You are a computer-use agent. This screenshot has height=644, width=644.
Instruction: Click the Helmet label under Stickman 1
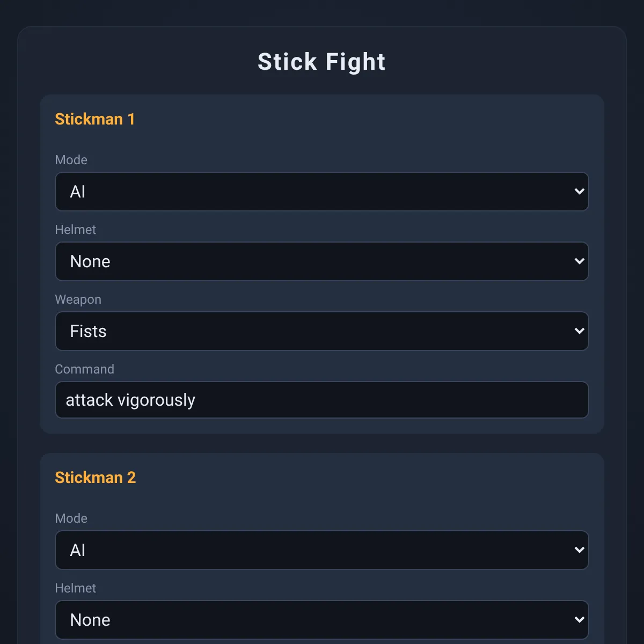point(75,230)
